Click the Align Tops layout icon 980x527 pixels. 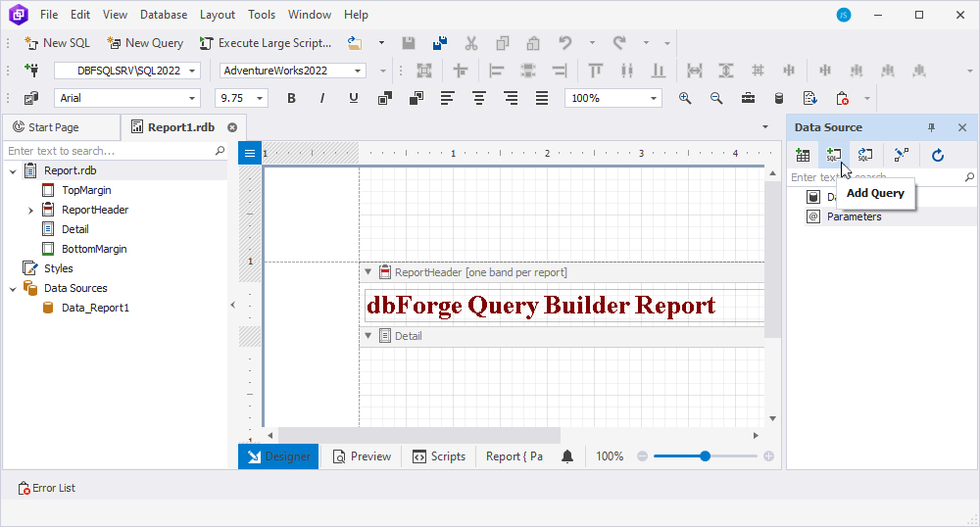click(x=596, y=71)
